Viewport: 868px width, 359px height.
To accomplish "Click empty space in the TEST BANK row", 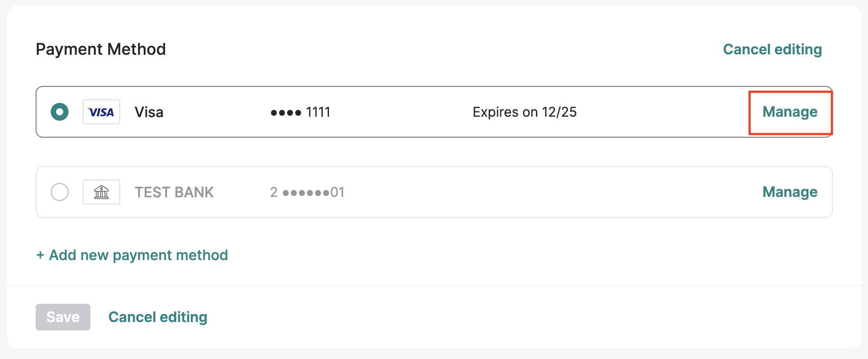I will [x=534, y=192].
